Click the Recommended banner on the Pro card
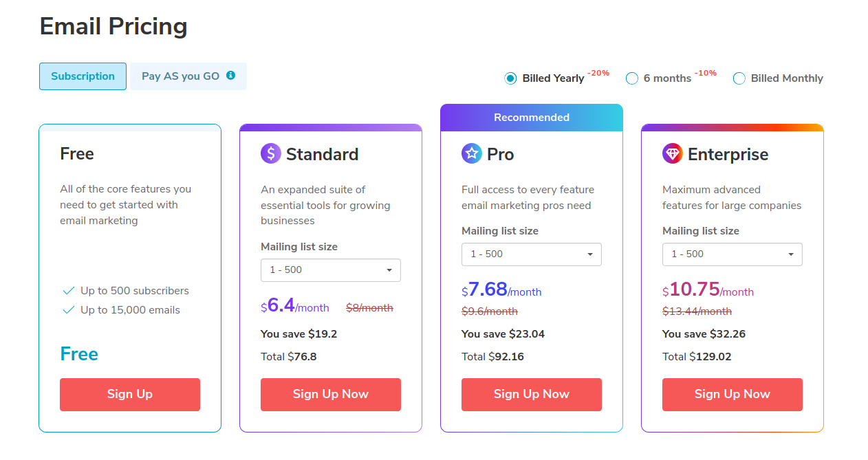 pos(532,118)
